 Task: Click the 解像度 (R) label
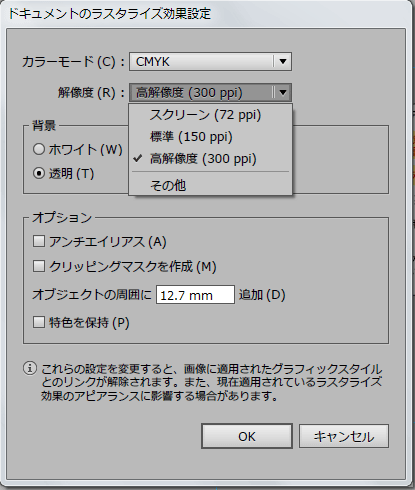click(x=91, y=93)
